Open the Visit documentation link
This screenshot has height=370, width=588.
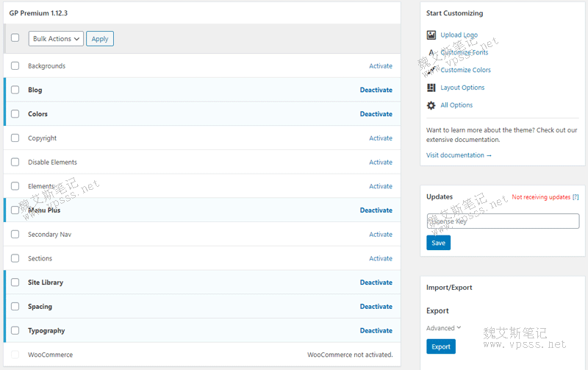pyautogui.click(x=459, y=155)
